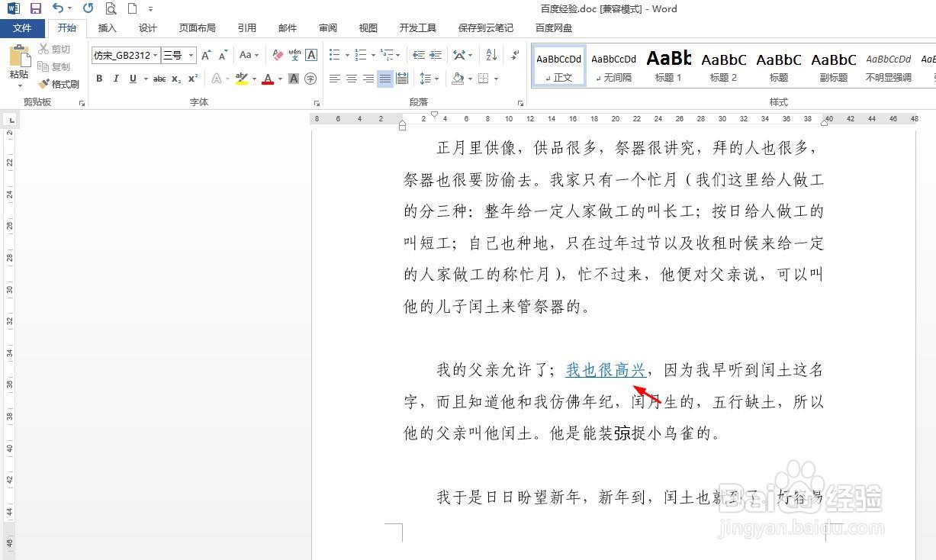The width and height of the screenshot is (936, 560).
Task: Toggle underline formatting
Action: click(131, 79)
